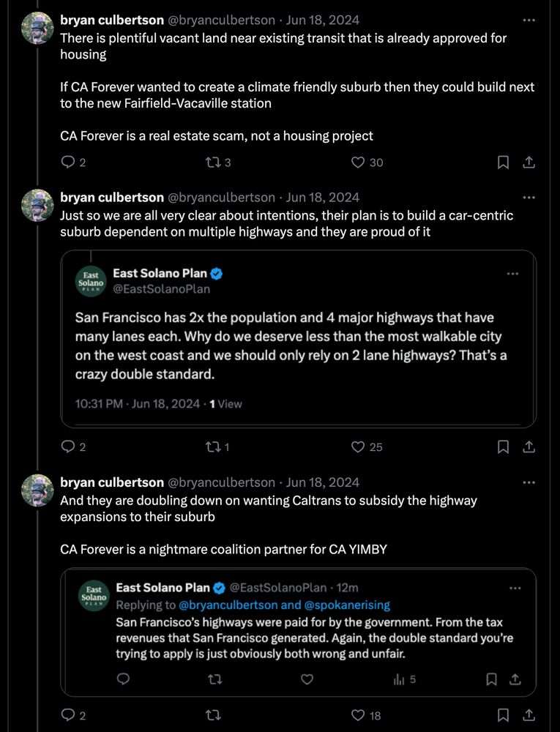
Task: Reply to the vacant land tweet
Action: (68, 163)
